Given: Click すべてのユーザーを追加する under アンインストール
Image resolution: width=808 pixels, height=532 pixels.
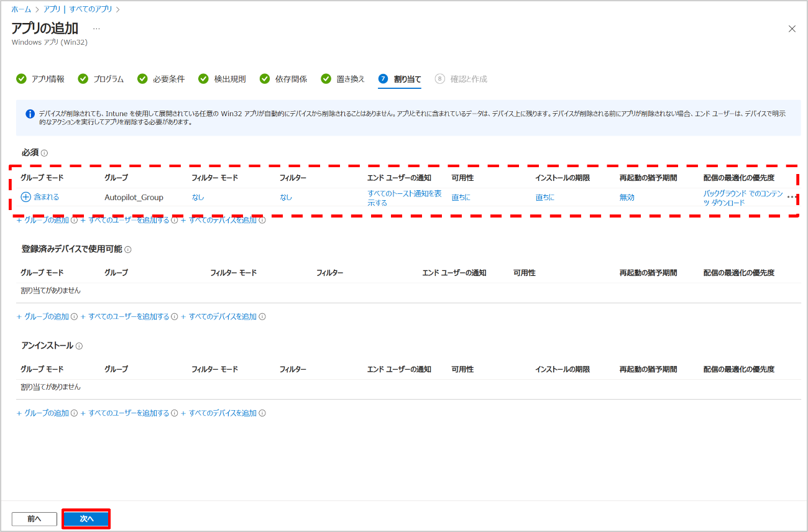Looking at the screenshot, I should [x=125, y=413].
